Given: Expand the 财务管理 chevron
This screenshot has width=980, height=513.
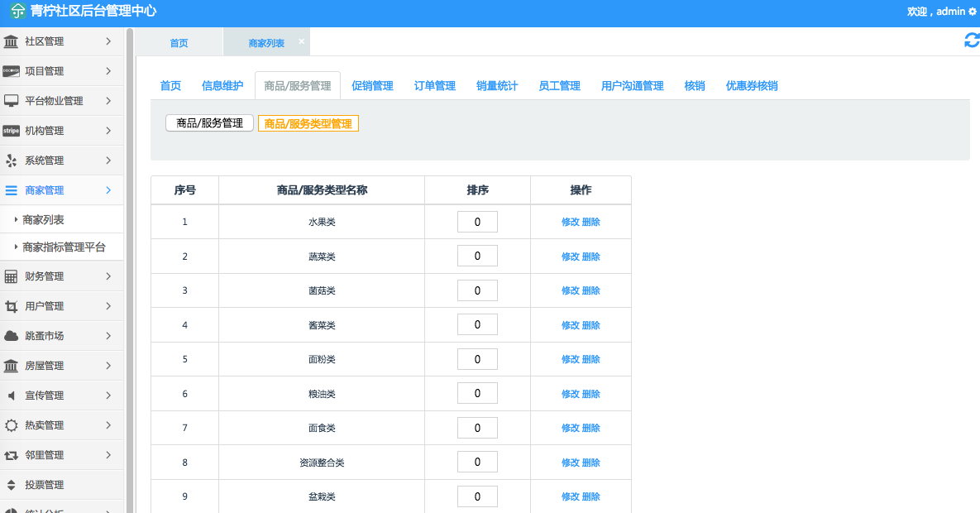Looking at the screenshot, I should [x=108, y=276].
